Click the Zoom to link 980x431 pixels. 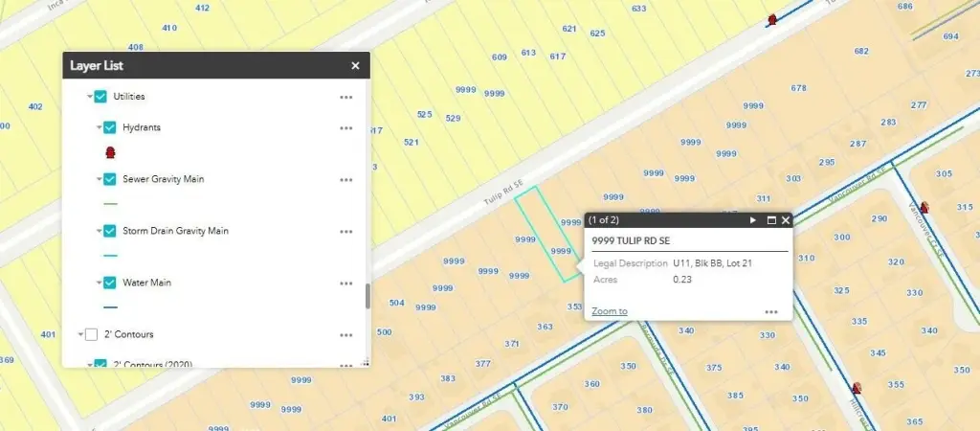tap(610, 311)
